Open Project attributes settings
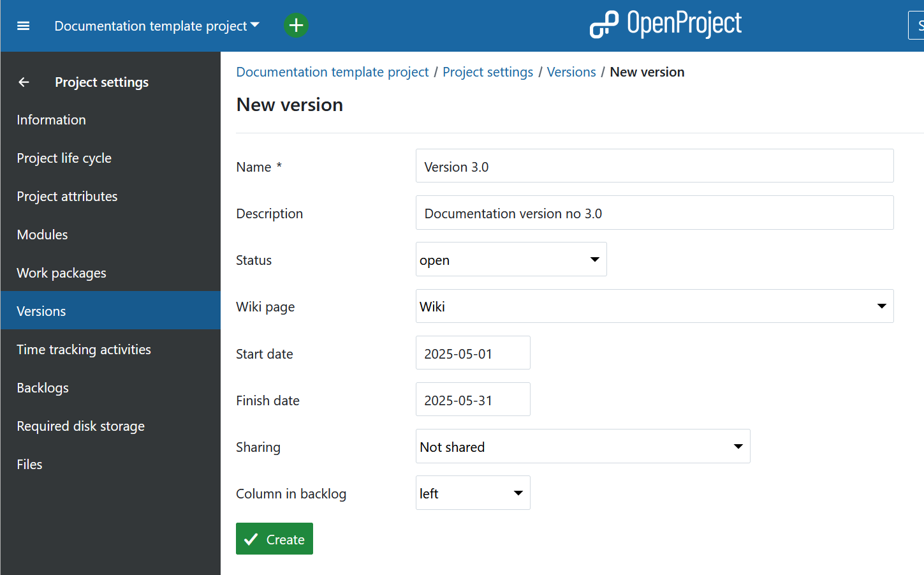 (x=110, y=197)
